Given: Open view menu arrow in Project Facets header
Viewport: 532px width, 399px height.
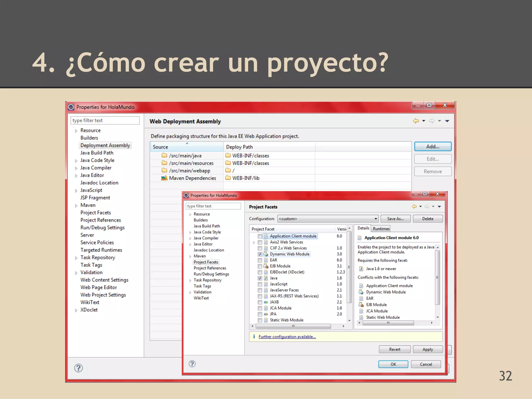Looking at the screenshot, I should click(x=439, y=207).
